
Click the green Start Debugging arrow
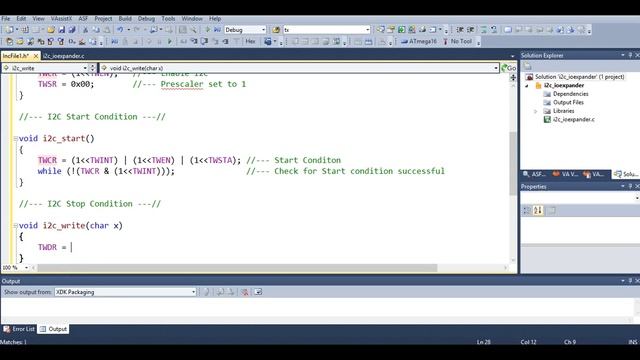coord(208,30)
